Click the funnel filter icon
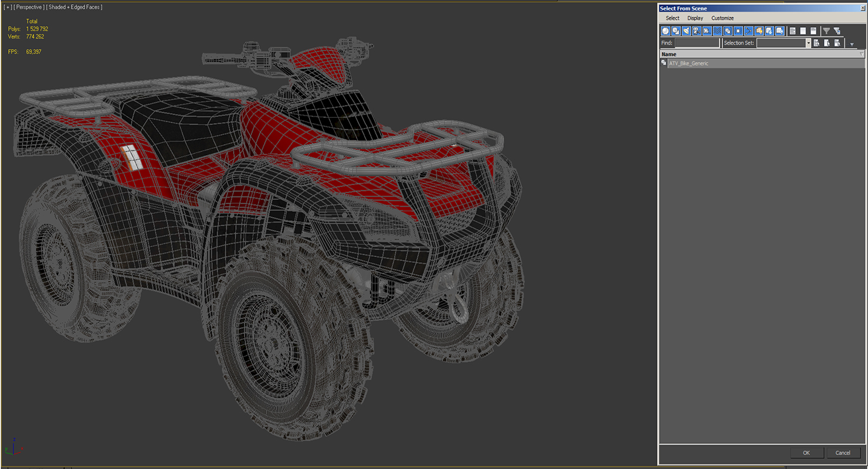This screenshot has height=469, width=868. coord(826,30)
